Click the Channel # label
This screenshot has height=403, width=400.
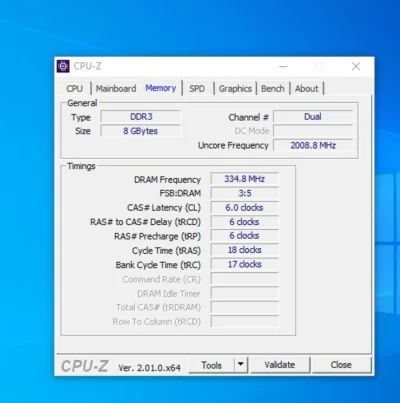click(248, 117)
